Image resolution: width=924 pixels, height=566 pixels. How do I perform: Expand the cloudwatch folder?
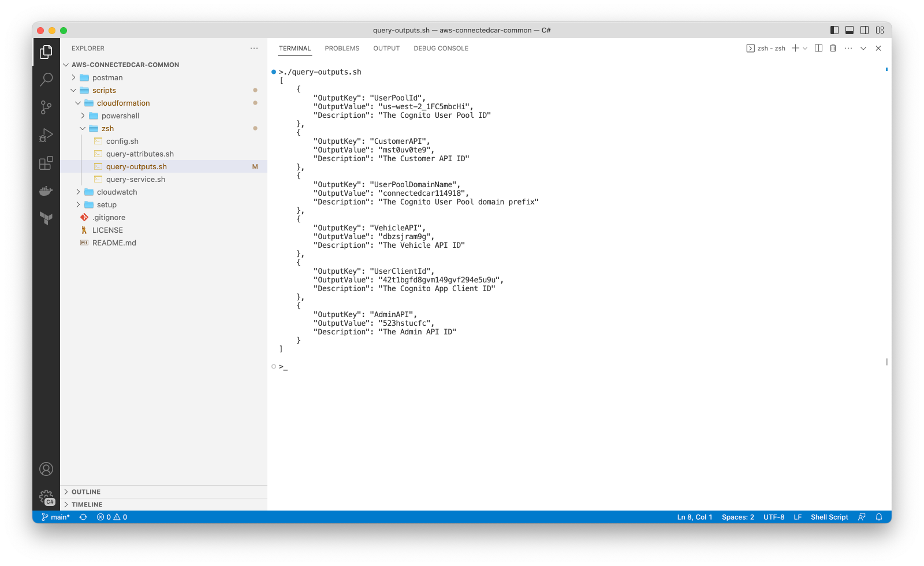(x=164, y=192)
